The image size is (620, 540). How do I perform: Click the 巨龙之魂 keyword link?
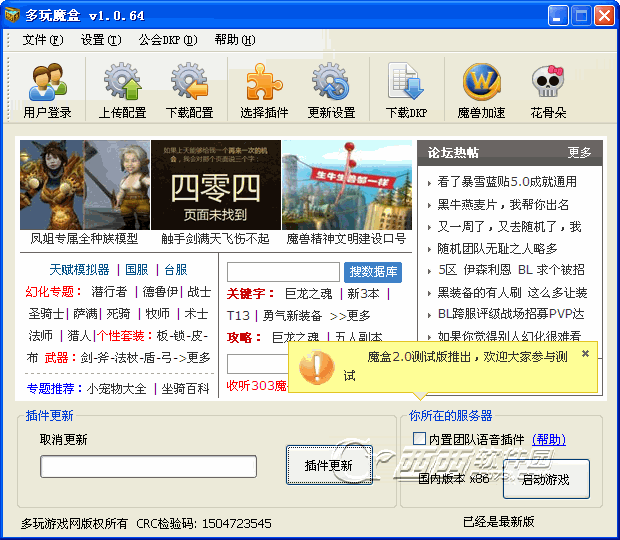coord(308,294)
